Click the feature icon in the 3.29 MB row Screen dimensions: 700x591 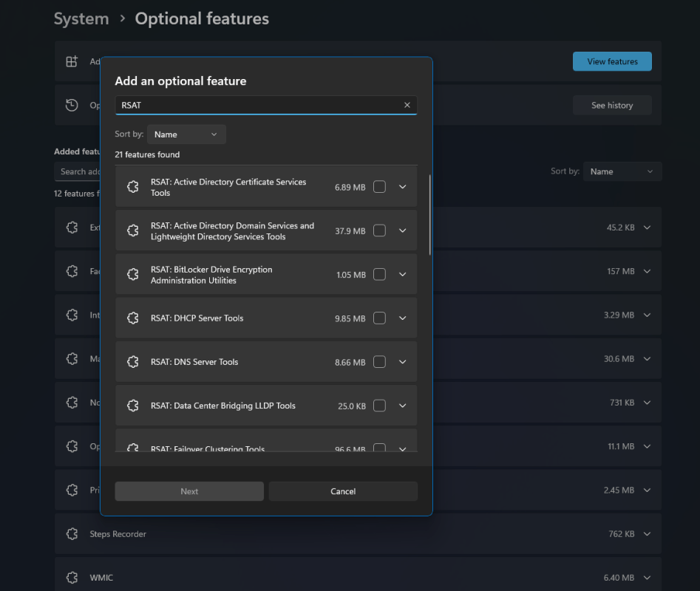click(72, 315)
